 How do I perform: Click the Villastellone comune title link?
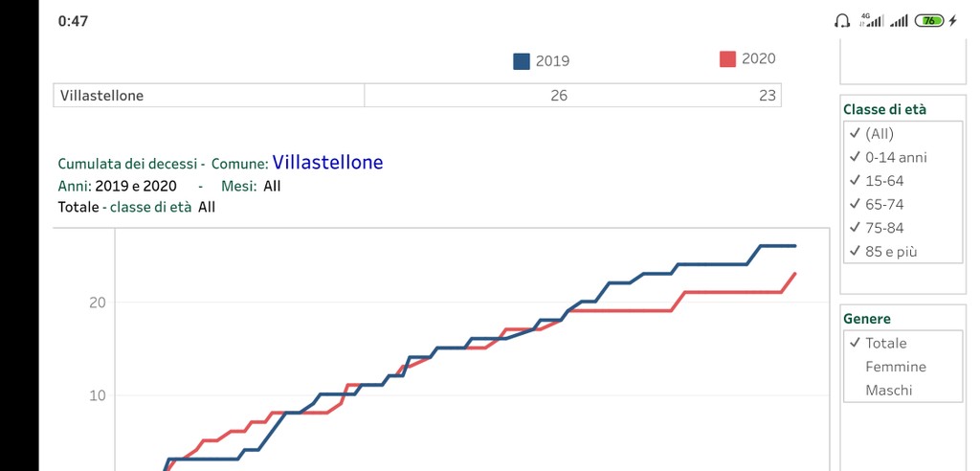[x=327, y=163]
